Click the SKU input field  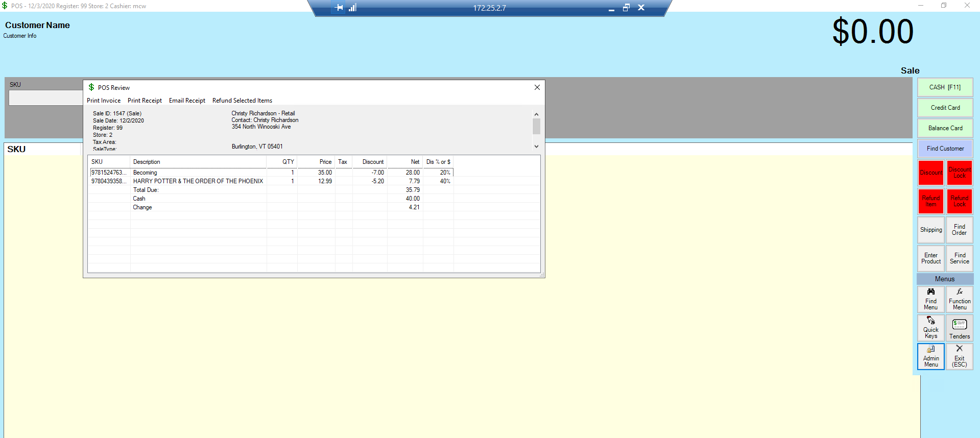(x=45, y=98)
